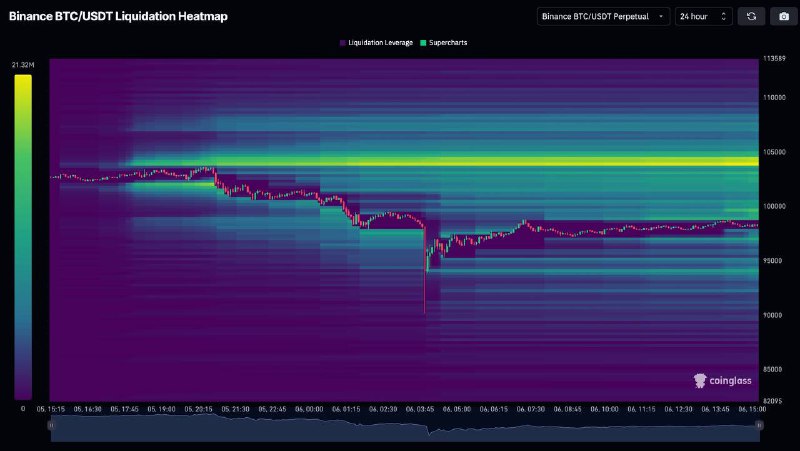The image size is (800, 451).
Task: Click the 110000 price axis label
Action: 774,97
